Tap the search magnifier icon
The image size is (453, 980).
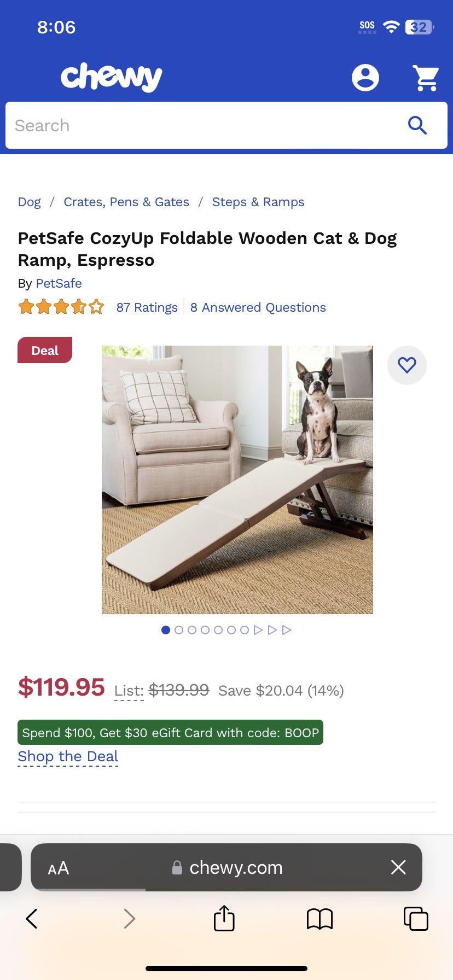coord(417,125)
